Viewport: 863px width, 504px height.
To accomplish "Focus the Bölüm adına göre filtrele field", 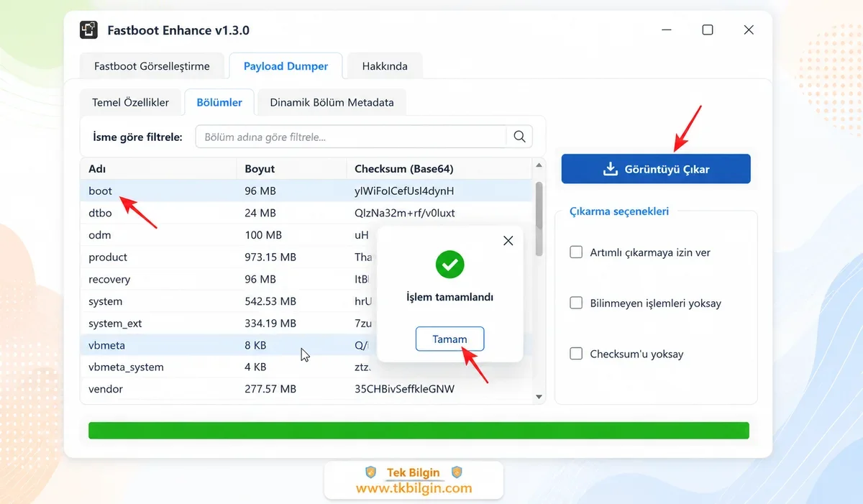I will coord(351,137).
